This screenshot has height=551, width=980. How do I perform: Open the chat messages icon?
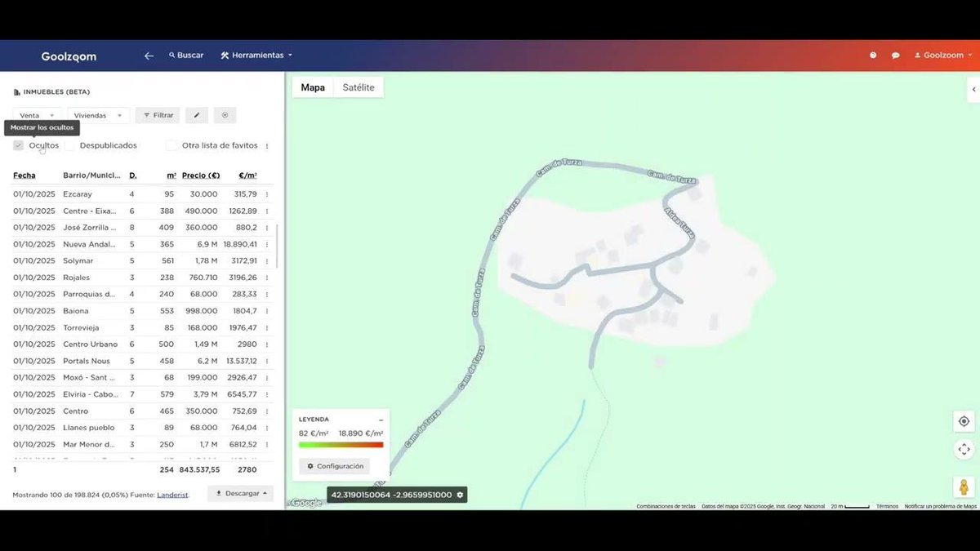pyautogui.click(x=896, y=56)
